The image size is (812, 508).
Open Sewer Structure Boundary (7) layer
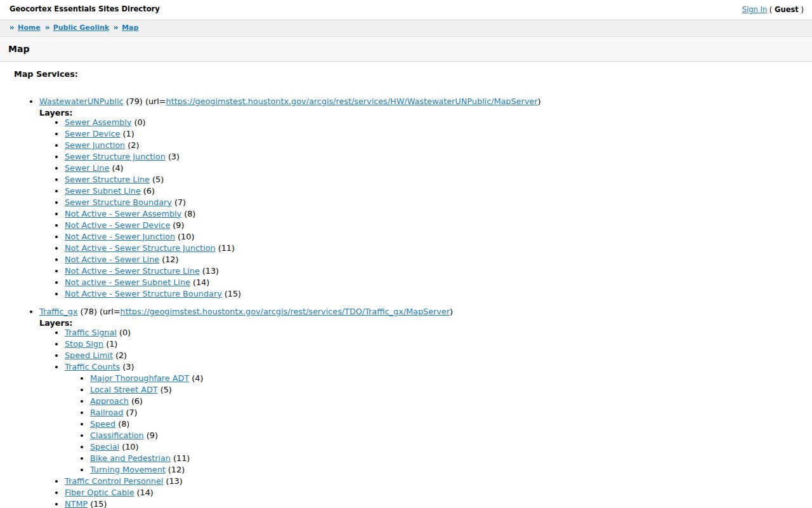[118, 203]
